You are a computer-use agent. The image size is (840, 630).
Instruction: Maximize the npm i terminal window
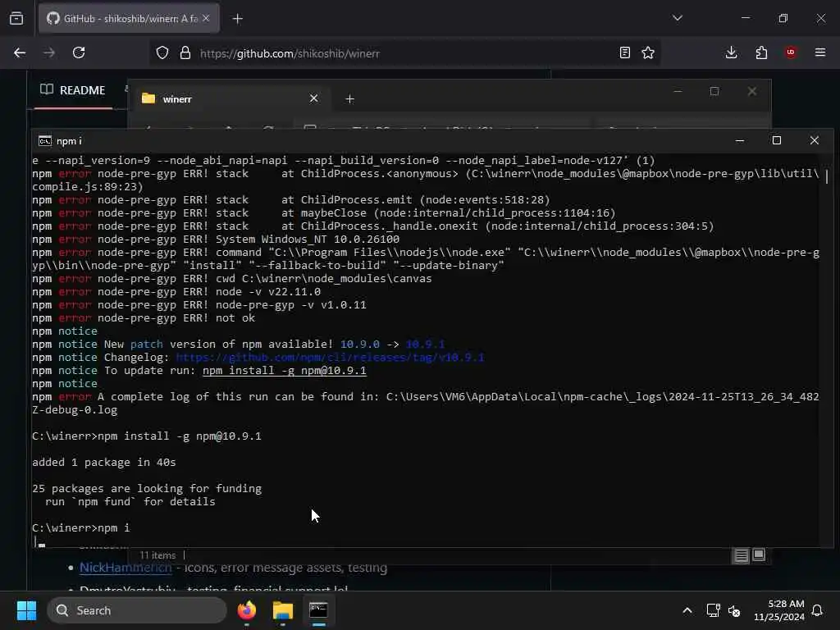(x=777, y=140)
